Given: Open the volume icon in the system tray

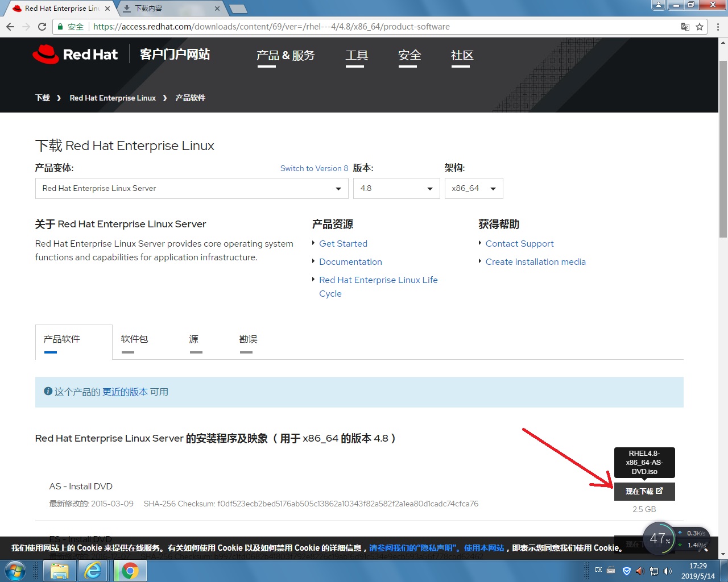Looking at the screenshot, I should click(668, 571).
